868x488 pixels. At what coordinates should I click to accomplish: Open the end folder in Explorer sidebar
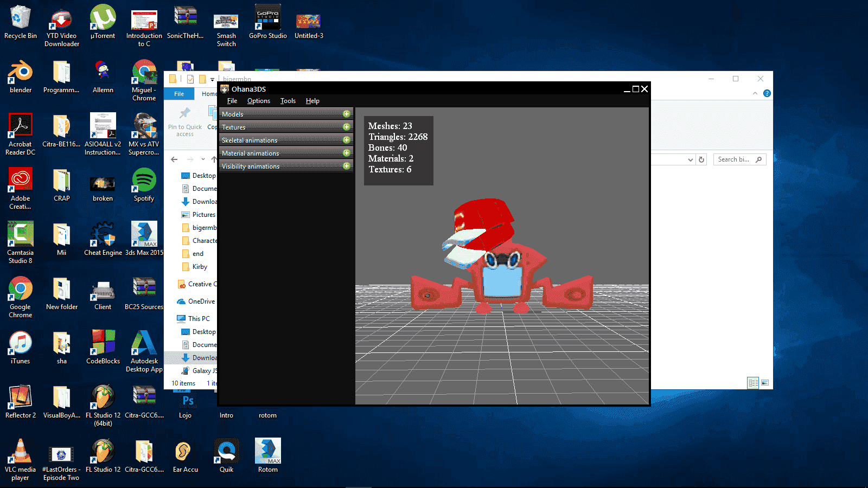193,254
